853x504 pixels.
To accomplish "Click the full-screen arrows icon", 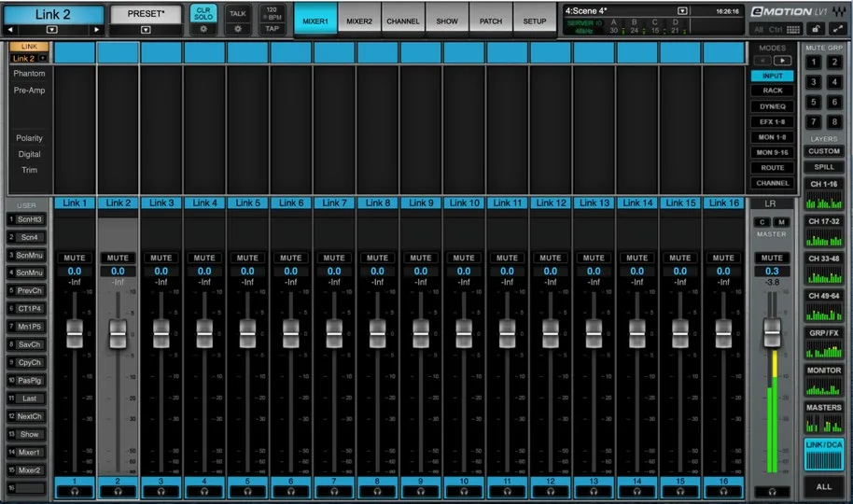I will (838, 29).
